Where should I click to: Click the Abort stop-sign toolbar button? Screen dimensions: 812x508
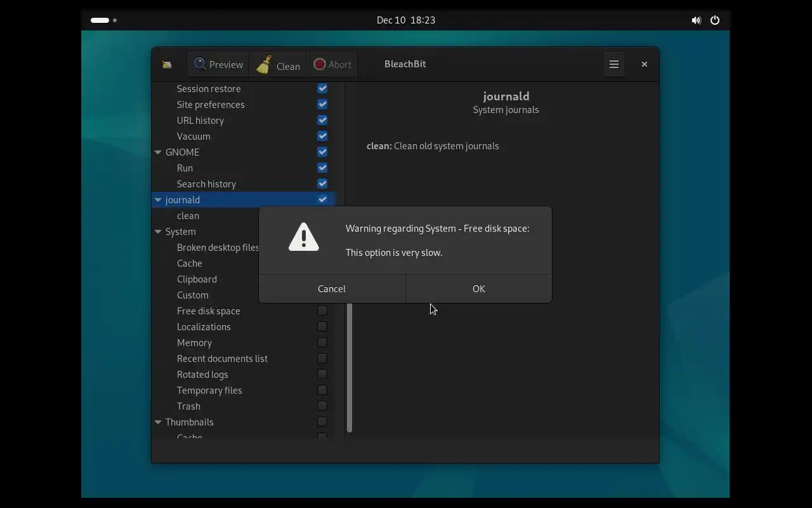[x=332, y=64]
